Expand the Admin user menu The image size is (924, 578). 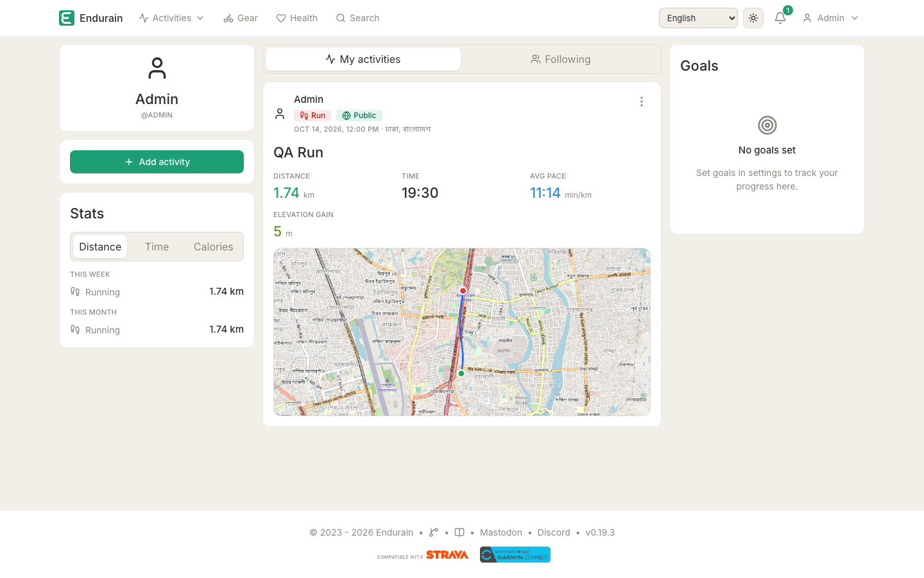(830, 18)
